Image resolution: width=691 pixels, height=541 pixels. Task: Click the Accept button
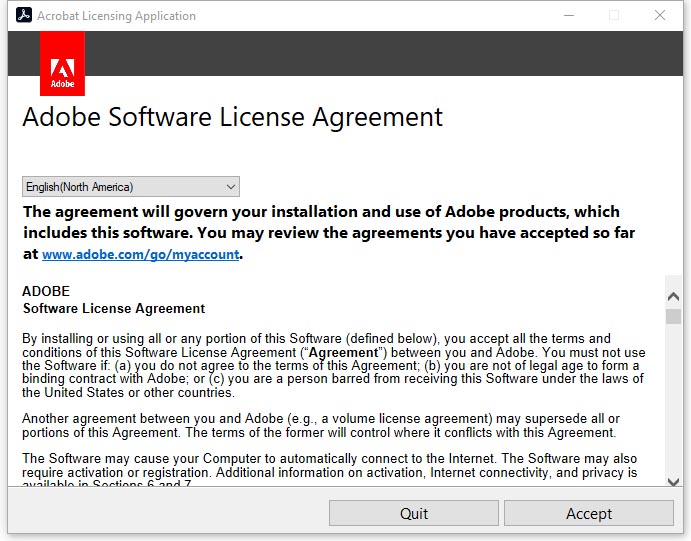click(x=589, y=513)
